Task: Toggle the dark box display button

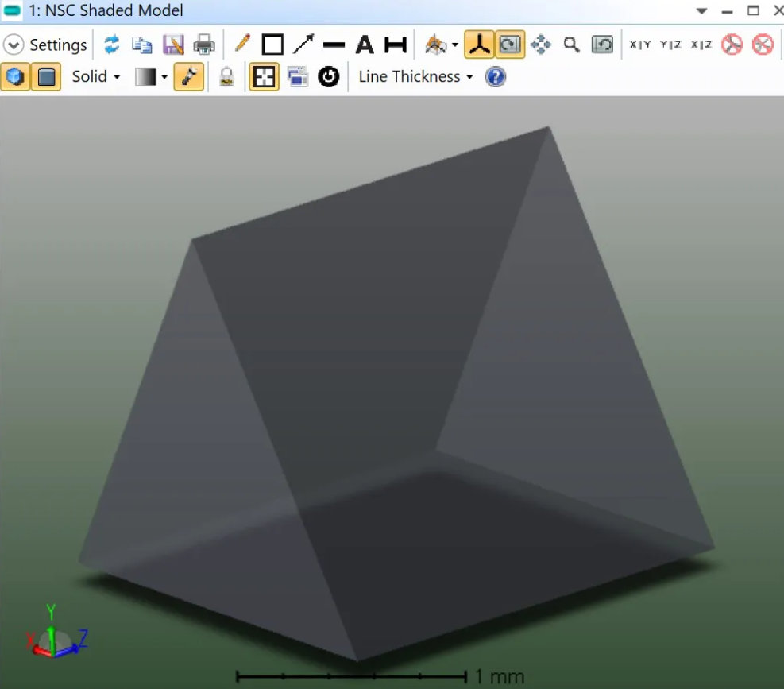Action: pos(46,76)
